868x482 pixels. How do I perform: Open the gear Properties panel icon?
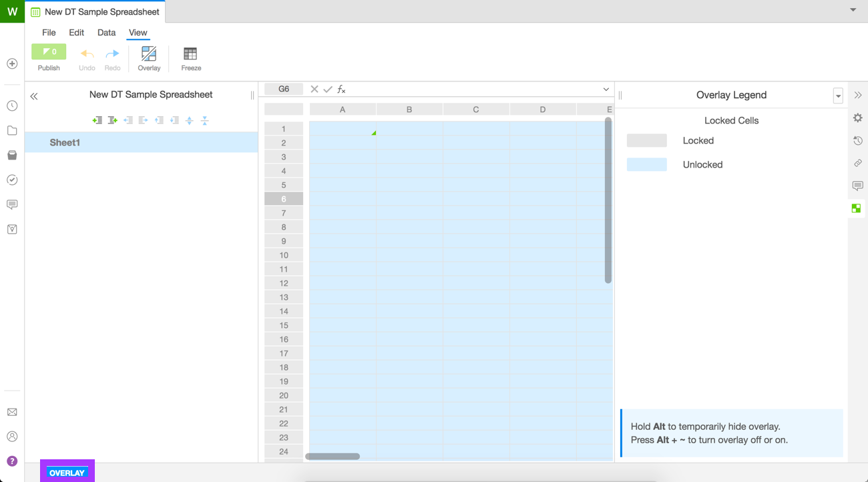pos(858,118)
